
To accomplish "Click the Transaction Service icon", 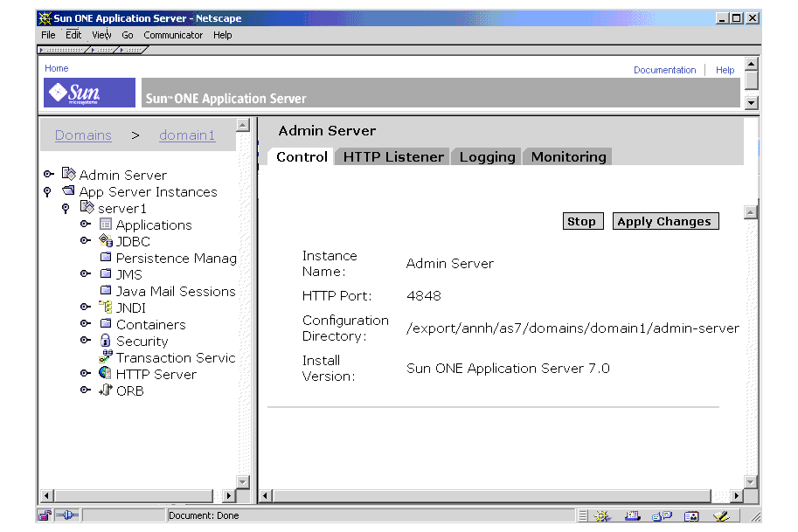I will click(106, 356).
